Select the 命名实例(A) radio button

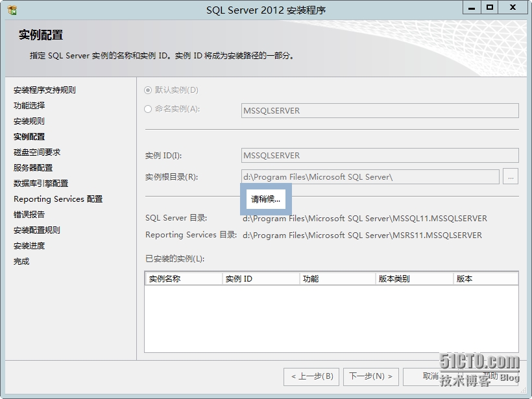click(x=147, y=109)
